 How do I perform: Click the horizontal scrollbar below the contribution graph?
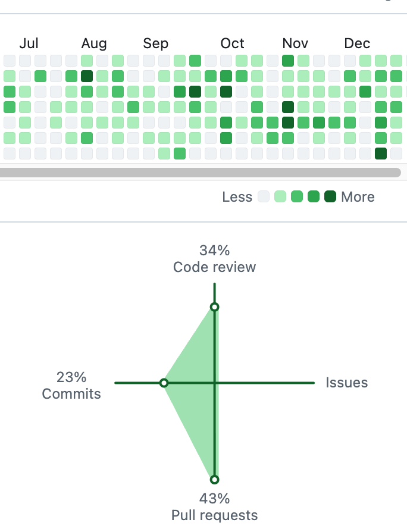pyautogui.click(x=202, y=173)
